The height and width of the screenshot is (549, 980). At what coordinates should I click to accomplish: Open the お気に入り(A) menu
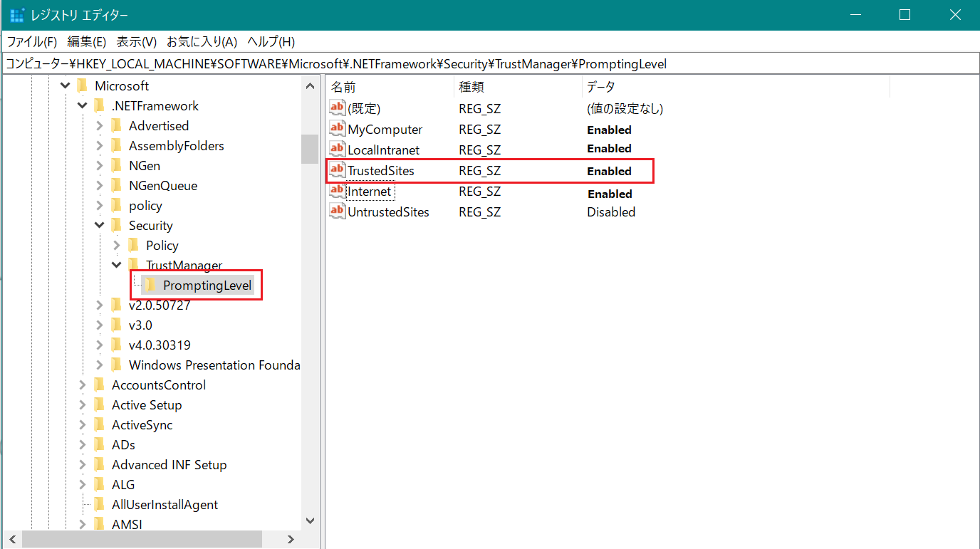click(x=202, y=42)
